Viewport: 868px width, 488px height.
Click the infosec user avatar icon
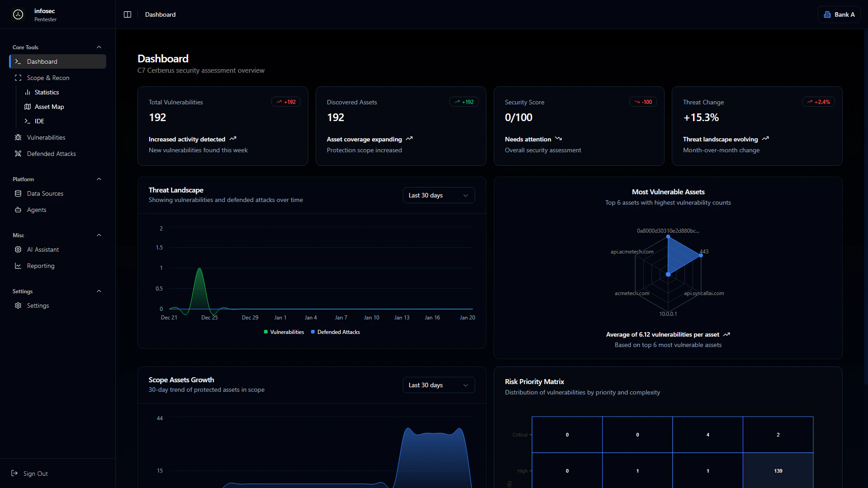18,14
